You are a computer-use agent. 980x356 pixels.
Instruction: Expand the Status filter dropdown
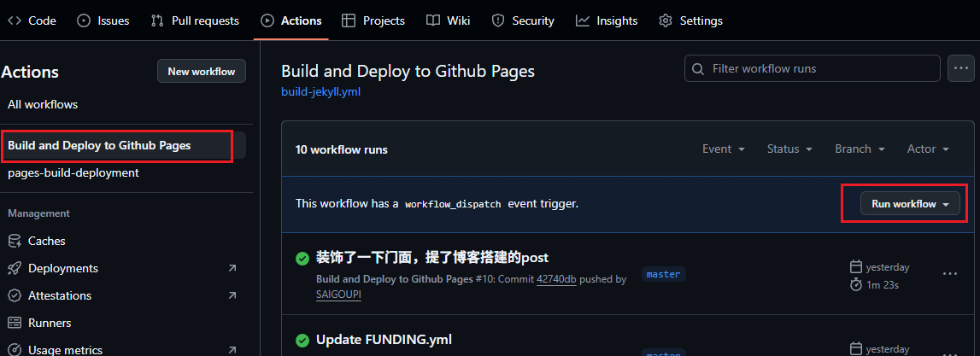coord(790,149)
